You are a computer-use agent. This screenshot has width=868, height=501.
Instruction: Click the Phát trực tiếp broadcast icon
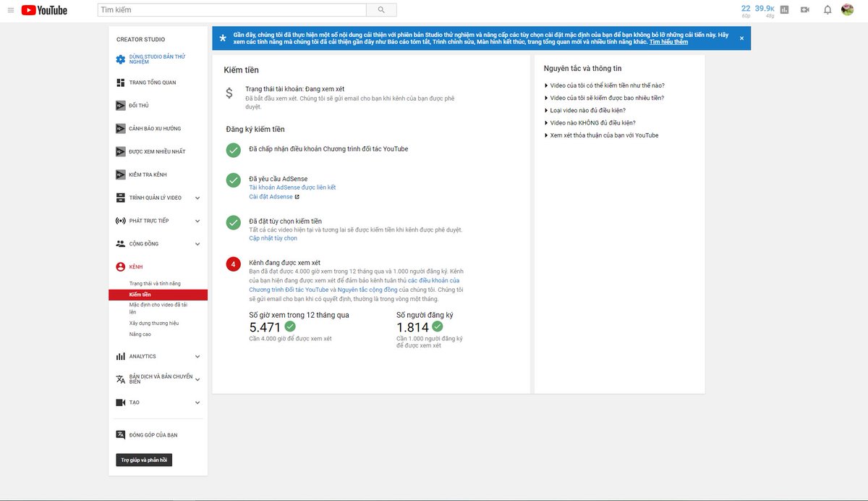click(x=121, y=221)
